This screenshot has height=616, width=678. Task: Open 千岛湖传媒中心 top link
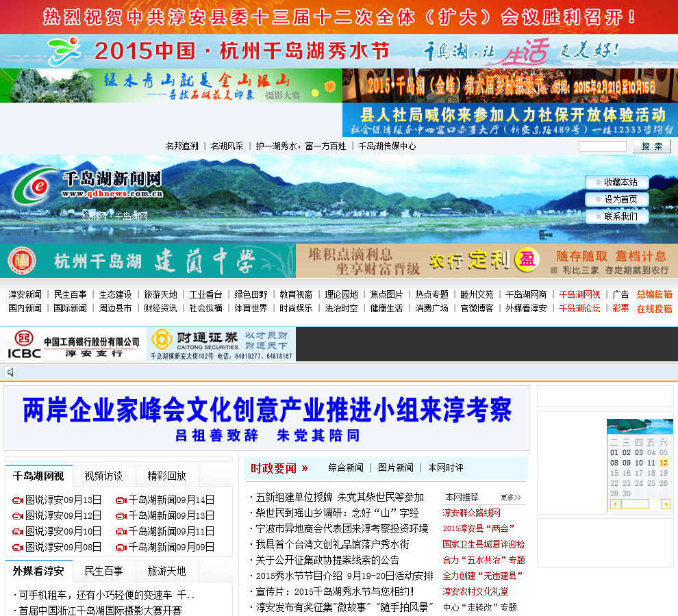coord(388,146)
